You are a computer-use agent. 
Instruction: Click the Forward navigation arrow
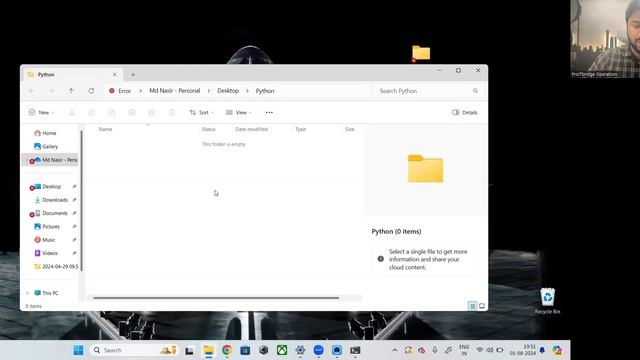pos(51,91)
